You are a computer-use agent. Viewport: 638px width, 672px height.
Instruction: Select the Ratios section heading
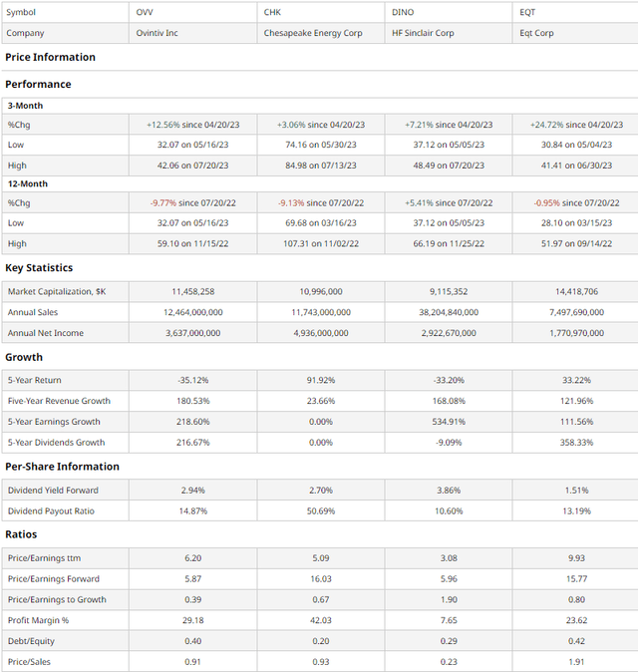coord(21,534)
